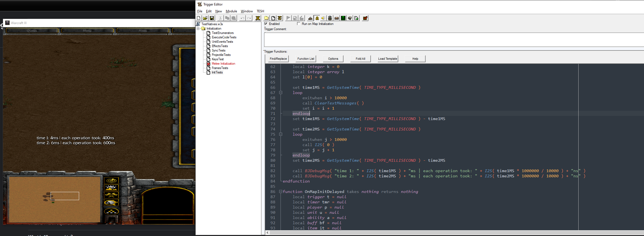Uncheck the Enabled checkbox
This screenshot has width=644, height=236.
[266, 24]
